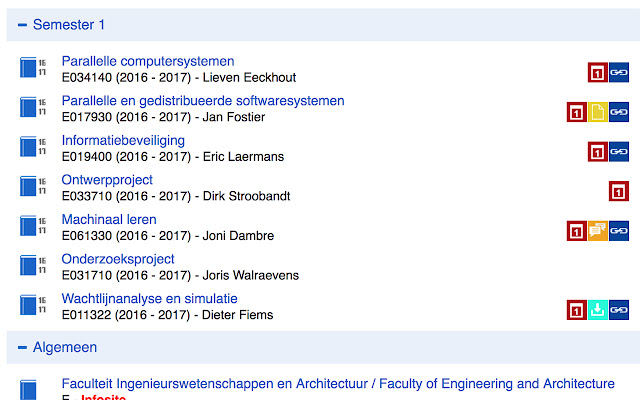Click red announcements icon for Ontwerpproject
This screenshot has width=640, height=400.
click(x=619, y=191)
